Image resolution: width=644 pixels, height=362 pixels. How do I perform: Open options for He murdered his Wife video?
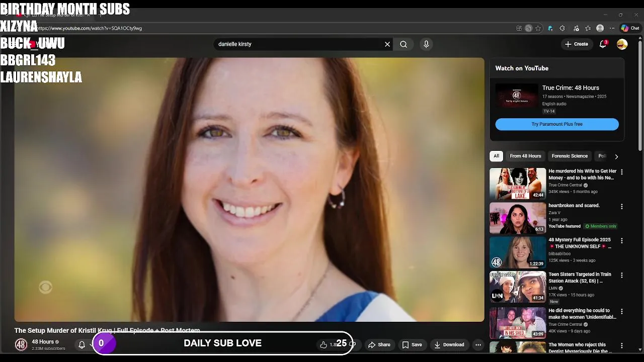622,172
